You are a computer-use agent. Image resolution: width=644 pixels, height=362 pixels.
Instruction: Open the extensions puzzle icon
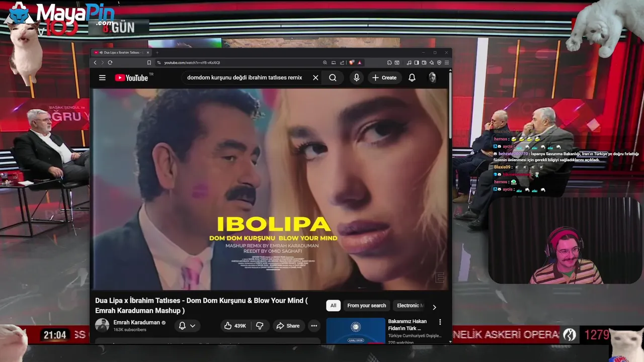(x=389, y=62)
